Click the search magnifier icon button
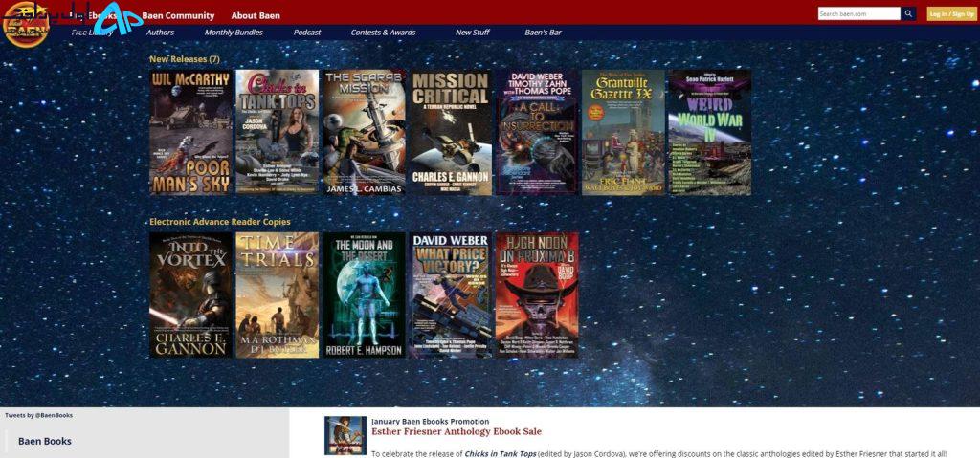980x458 pixels. [x=908, y=13]
